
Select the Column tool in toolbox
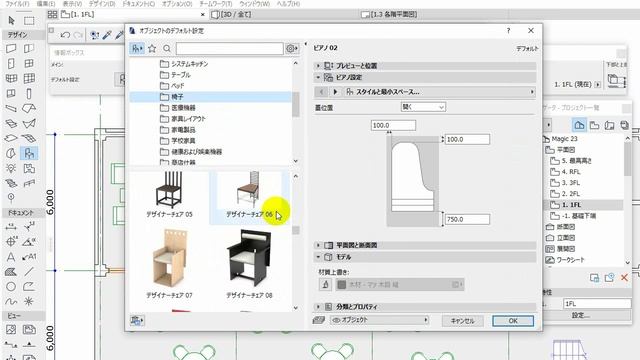click(x=29, y=93)
